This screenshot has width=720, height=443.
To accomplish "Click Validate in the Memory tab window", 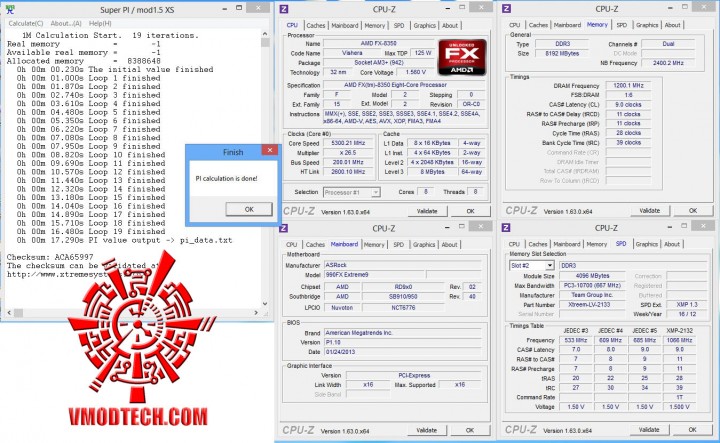I will 649,211.
